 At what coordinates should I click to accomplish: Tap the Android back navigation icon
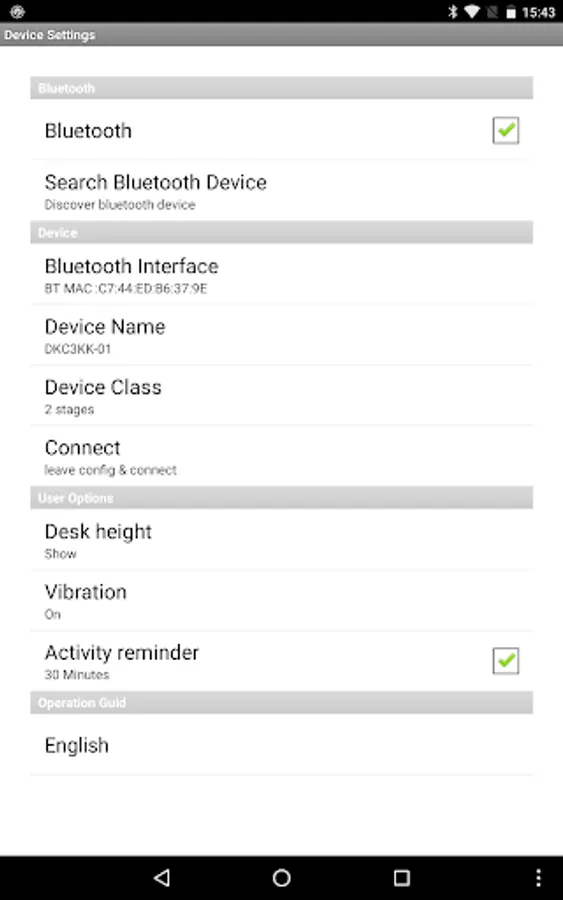(162, 877)
